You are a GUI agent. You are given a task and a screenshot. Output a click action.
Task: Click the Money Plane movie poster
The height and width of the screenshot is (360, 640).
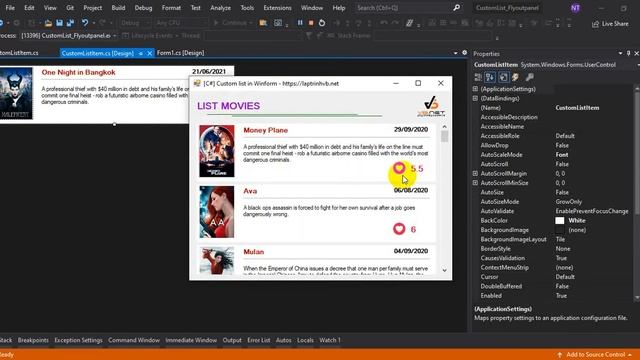point(217,151)
